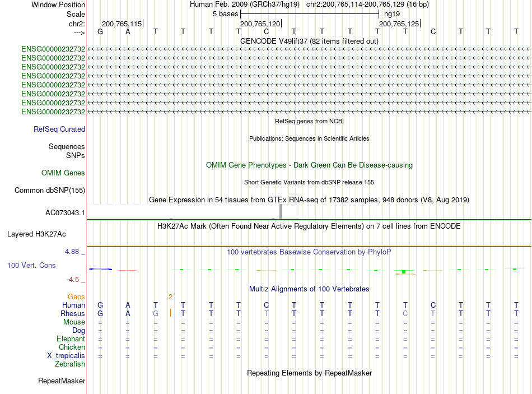Screen dimensions: 532x394
Task: Click the blue PhyloP conservation bar
Action: point(100,269)
